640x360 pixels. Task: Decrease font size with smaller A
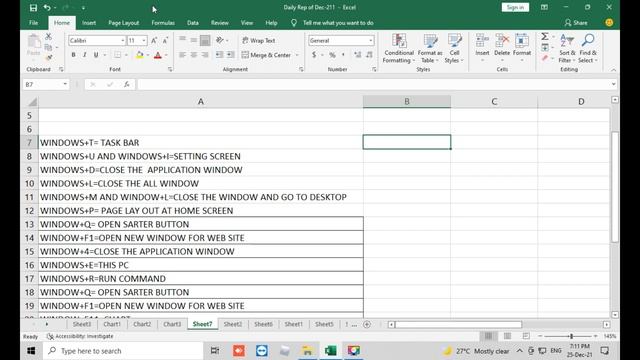(x=165, y=40)
